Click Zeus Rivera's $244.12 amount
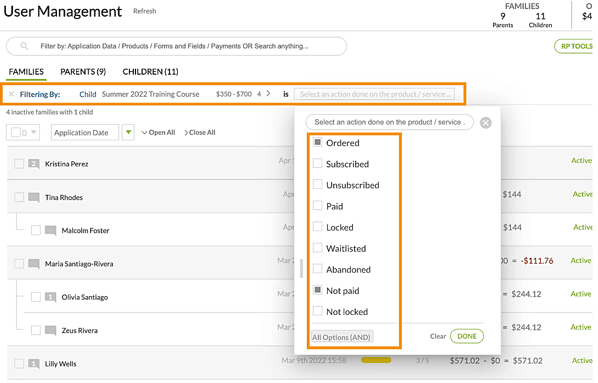 (x=526, y=327)
